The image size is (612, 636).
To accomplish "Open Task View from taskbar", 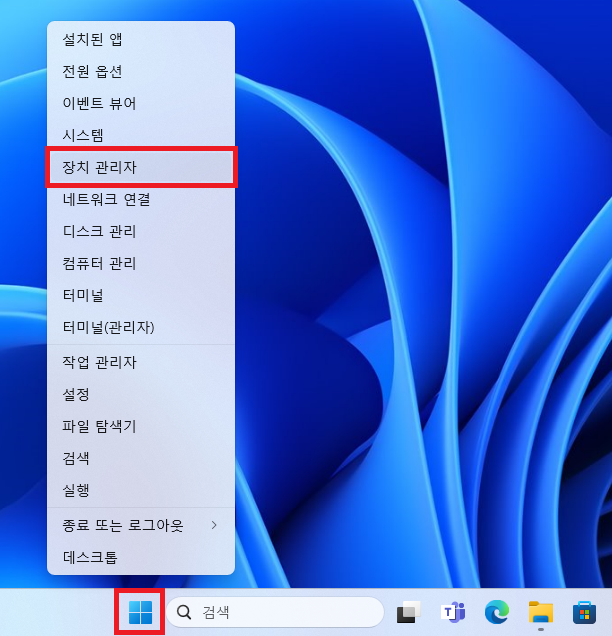I will pyautogui.click(x=408, y=612).
